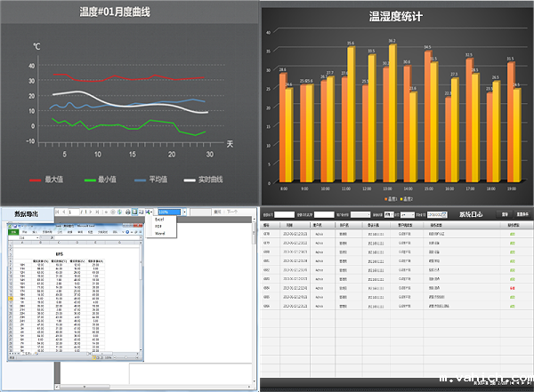This screenshot has height=392, width=534.
Task: Open the 100% zoom dropdown
Action: pyautogui.click(x=183, y=212)
